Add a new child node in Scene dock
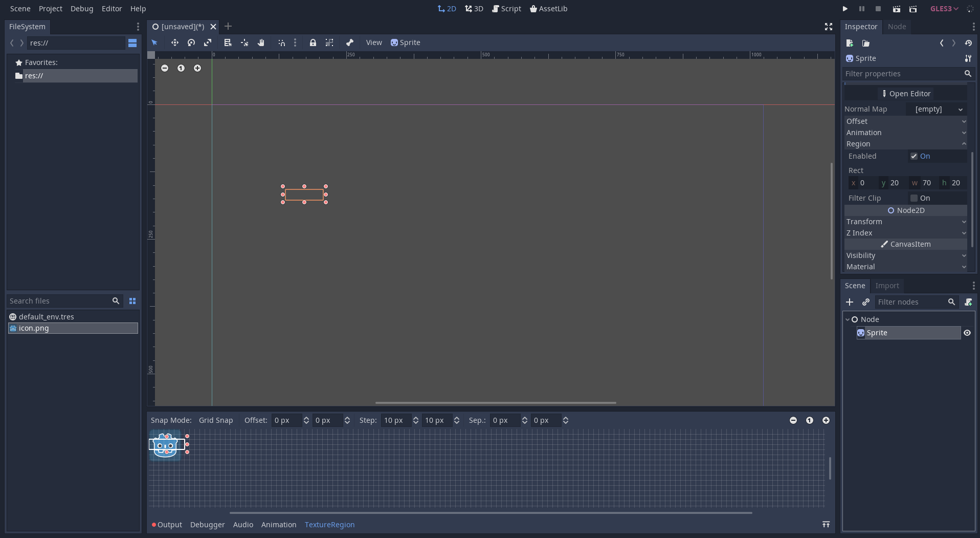 [850, 302]
